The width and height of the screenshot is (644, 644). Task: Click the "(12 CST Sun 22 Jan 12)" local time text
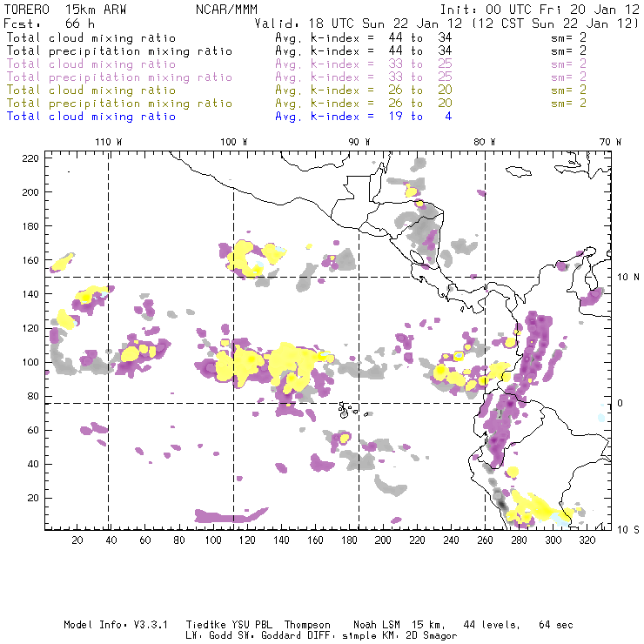click(x=554, y=23)
